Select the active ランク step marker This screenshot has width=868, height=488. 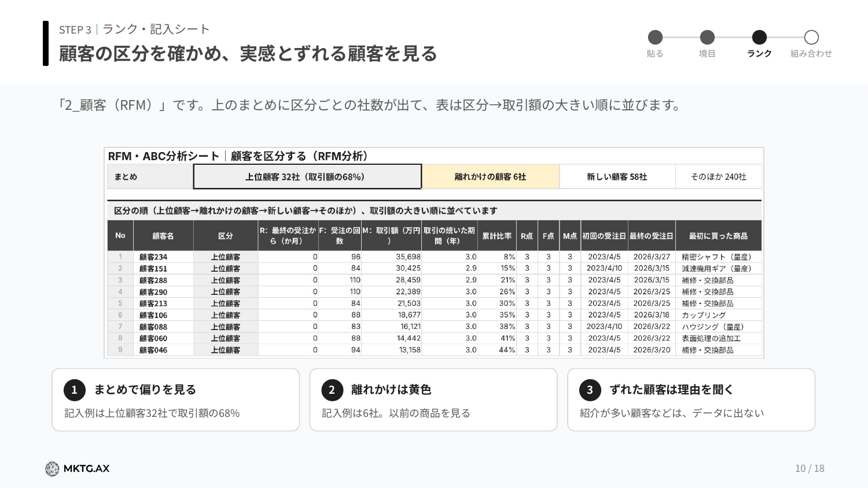[x=759, y=38]
